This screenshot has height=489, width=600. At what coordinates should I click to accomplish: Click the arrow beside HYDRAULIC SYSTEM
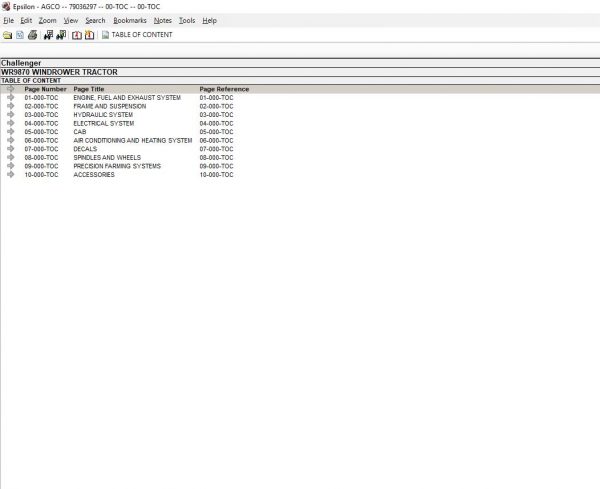[x=10, y=114]
